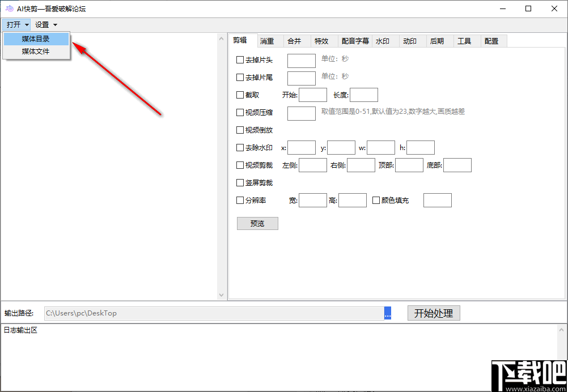Screen dimensions: 568x392
Task: Focus the 截取 长度 input box
Action: [364, 95]
